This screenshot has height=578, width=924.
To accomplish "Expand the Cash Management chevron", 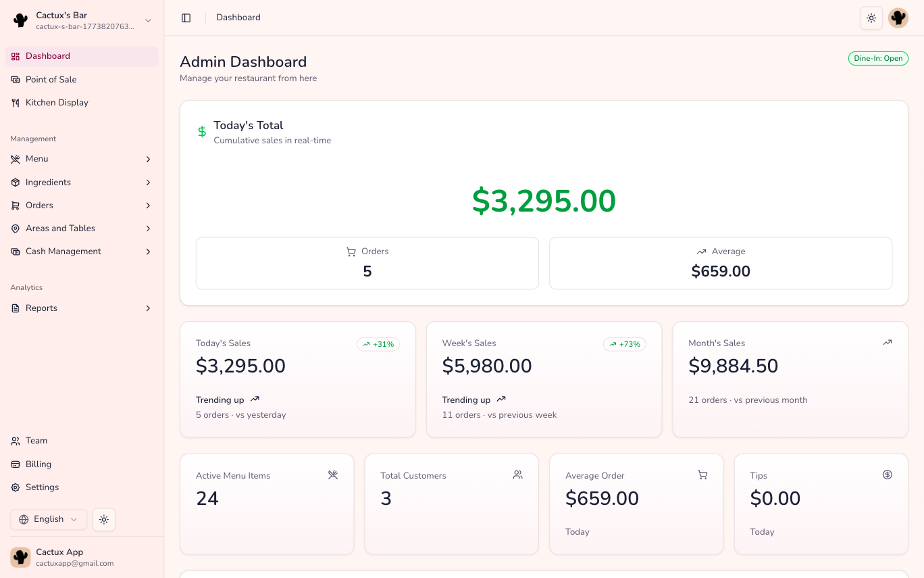I will (x=148, y=251).
